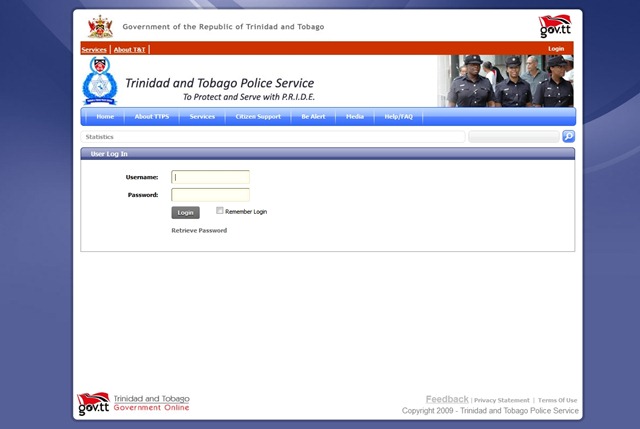The height and width of the screenshot is (429, 640).
Task: Open the Services navigation menu
Action: coord(202,117)
